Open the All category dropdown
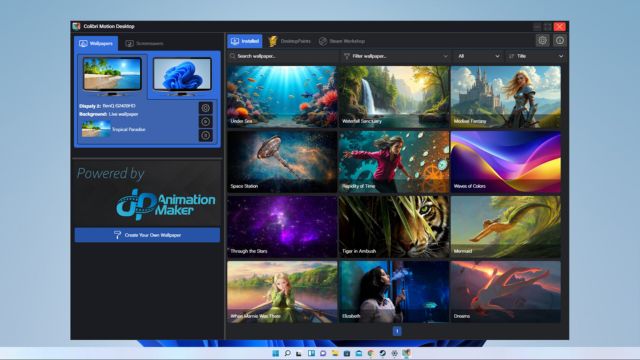The width and height of the screenshot is (640, 360). point(478,56)
